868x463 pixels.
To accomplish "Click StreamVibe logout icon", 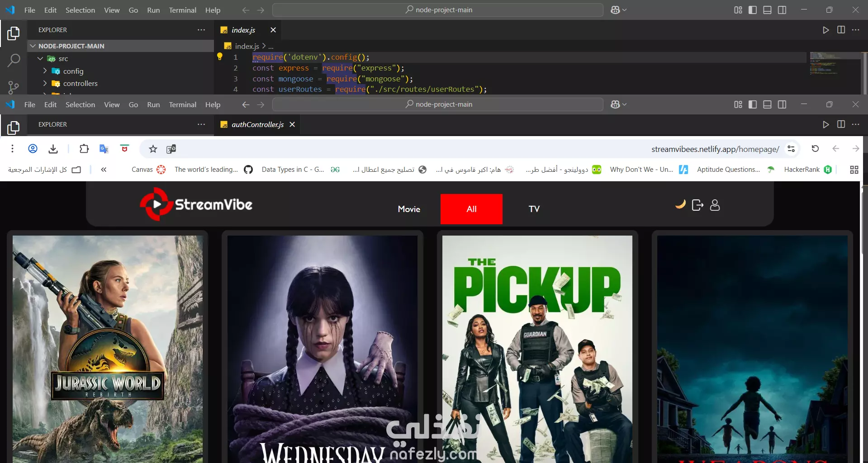I will click(x=697, y=205).
